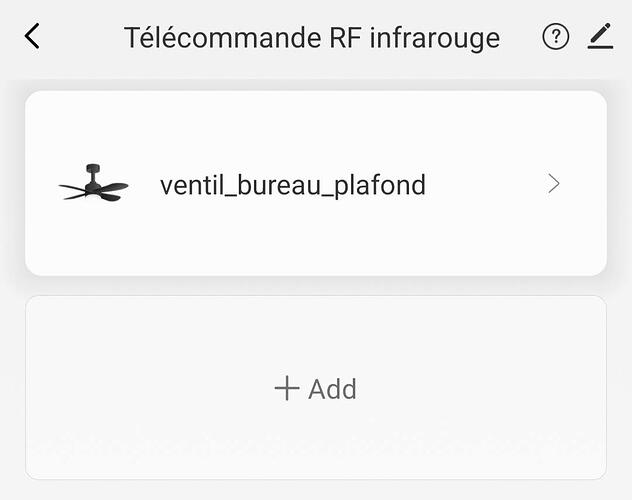
Task: Go back using the left arrow
Action: click(x=33, y=37)
